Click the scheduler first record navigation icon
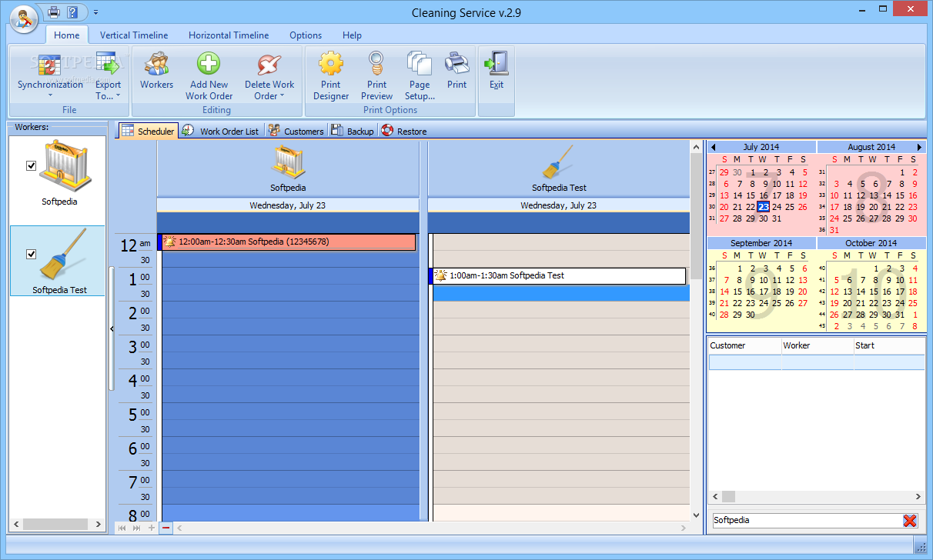This screenshot has width=933, height=560. 122,528
